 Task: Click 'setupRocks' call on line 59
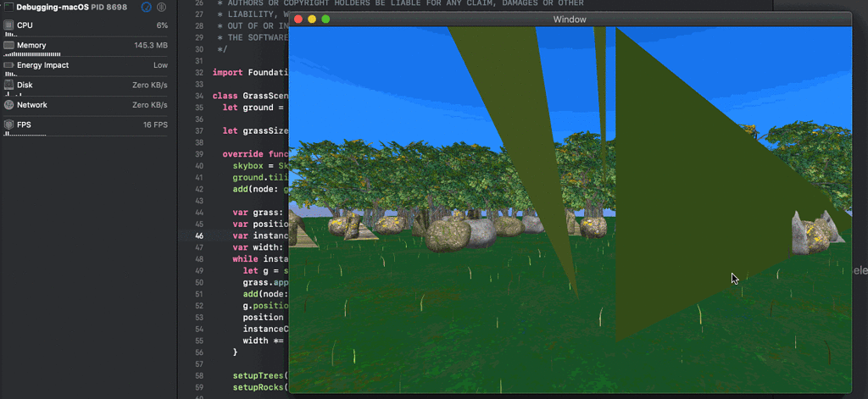261,387
